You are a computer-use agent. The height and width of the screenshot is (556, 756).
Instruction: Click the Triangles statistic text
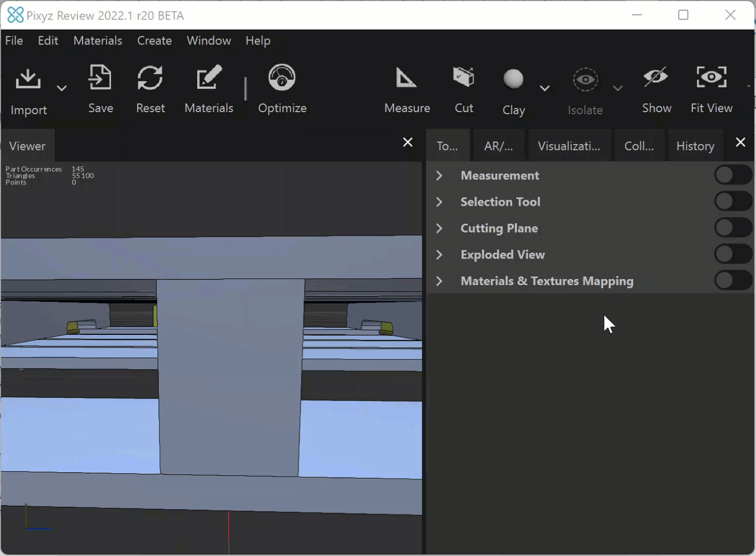pyautogui.click(x=20, y=176)
